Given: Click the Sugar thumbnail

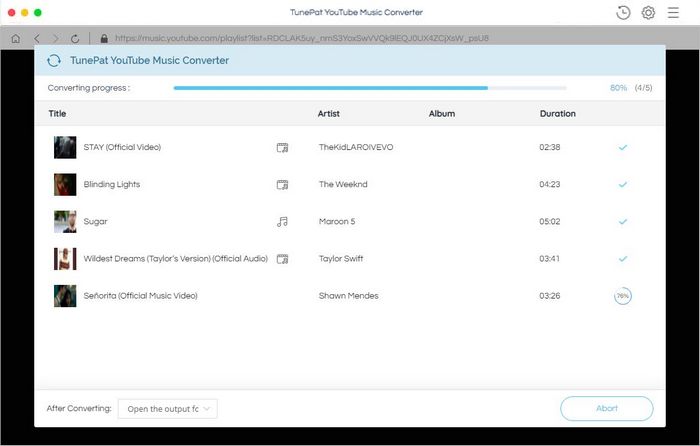Looking at the screenshot, I should 65,221.
